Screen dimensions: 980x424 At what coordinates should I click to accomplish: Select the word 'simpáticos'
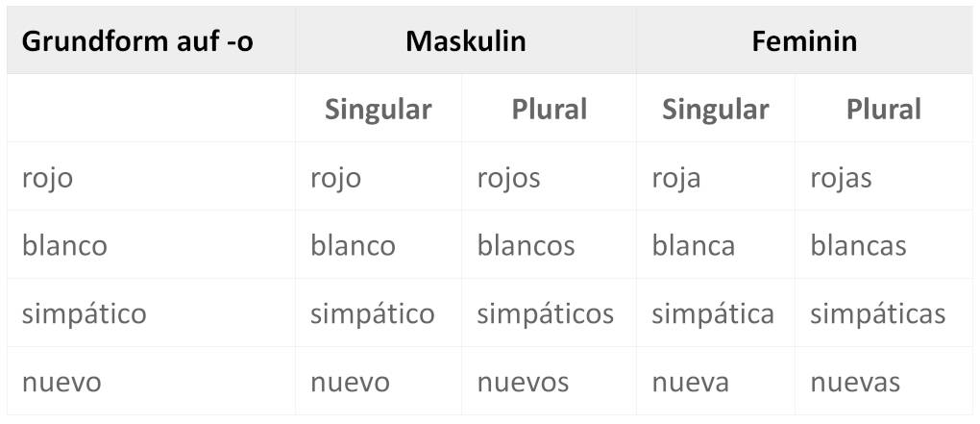(545, 314)
